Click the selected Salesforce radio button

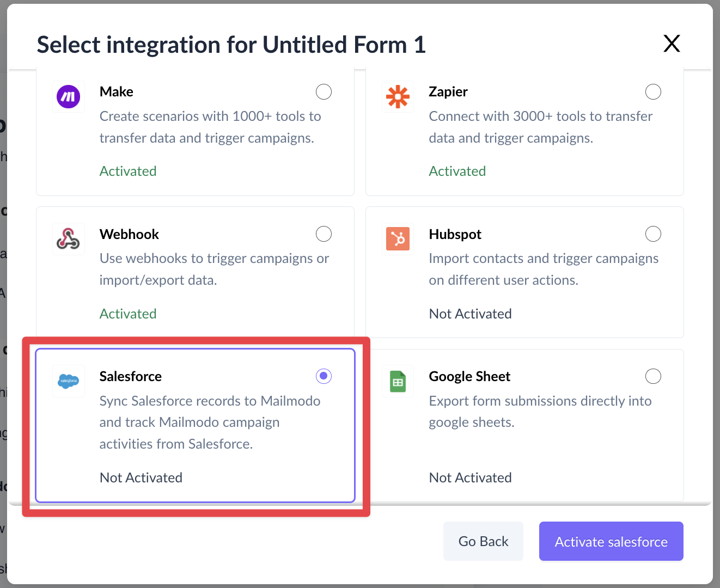(324, 376)
